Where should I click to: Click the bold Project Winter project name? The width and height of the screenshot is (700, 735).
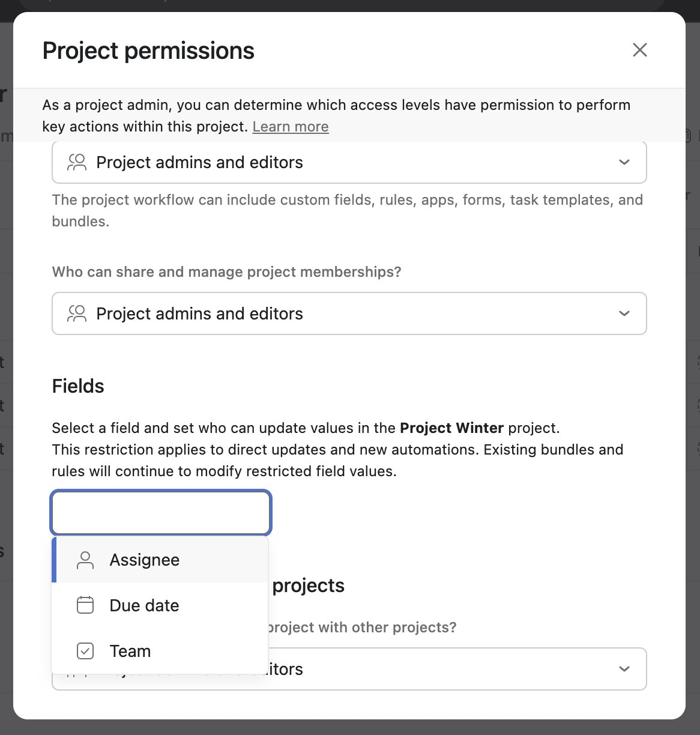(451, 428)
